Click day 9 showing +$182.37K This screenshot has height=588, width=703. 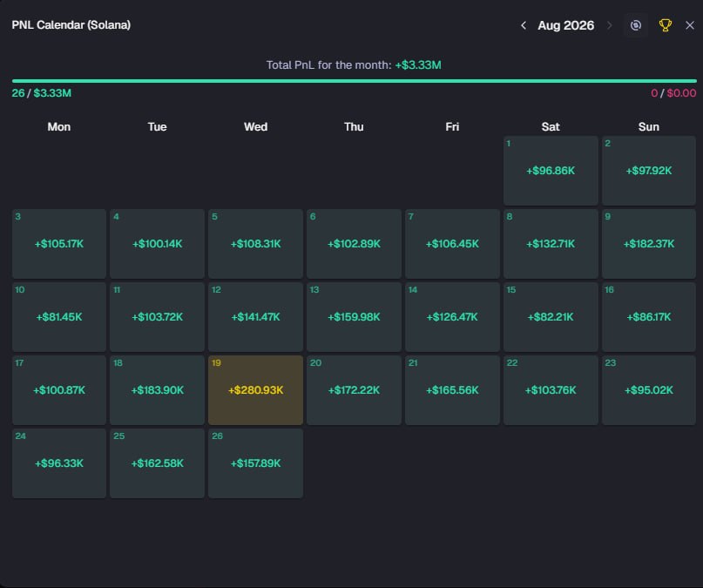(649, 244)
